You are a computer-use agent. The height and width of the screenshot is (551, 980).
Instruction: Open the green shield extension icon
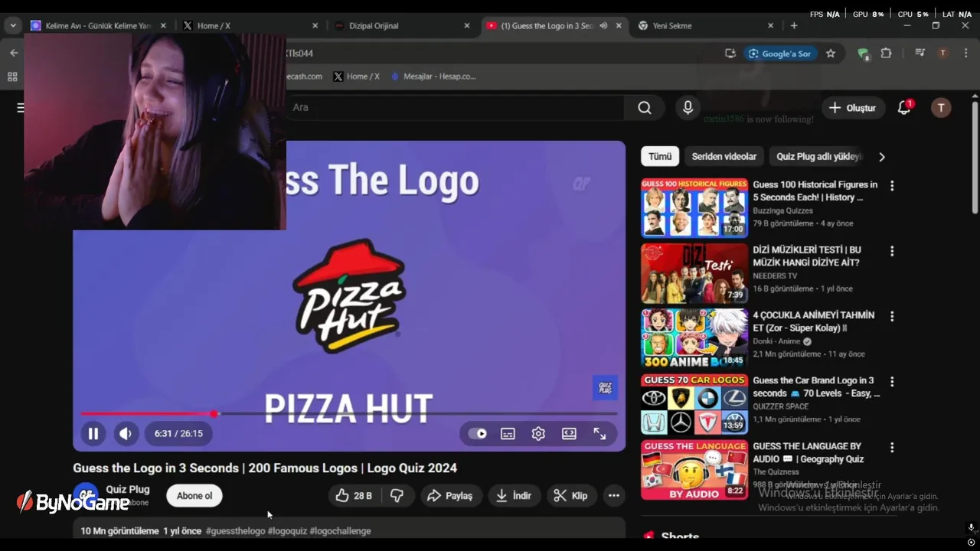pyautogui.click(x=864, y=54)
